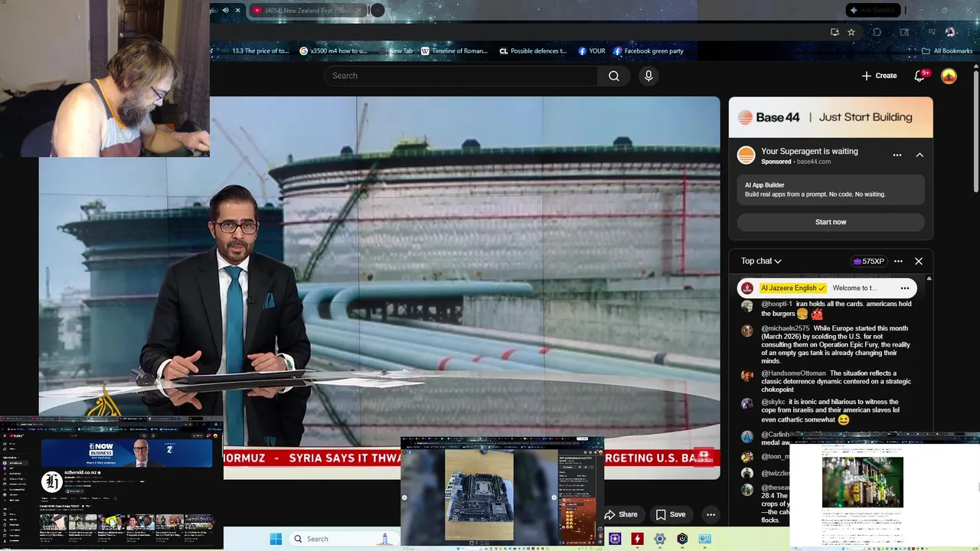Open the 'x3500 m4 how to u...' bookmark
Image resolution: width=980 pixels, height=551 pixels.
pos(334,51)
